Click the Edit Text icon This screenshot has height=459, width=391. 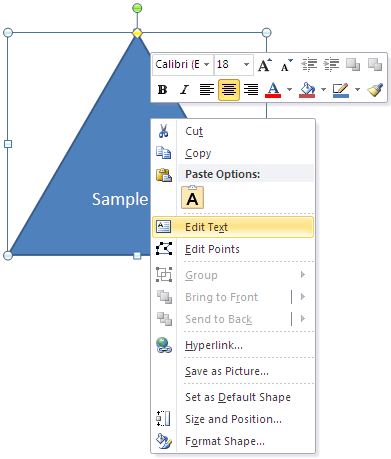163,227
